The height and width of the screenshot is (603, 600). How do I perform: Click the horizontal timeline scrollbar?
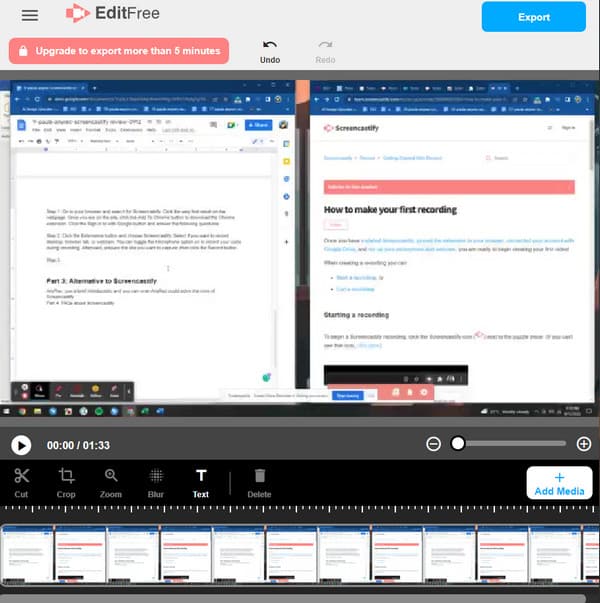[x=293, y=598]
